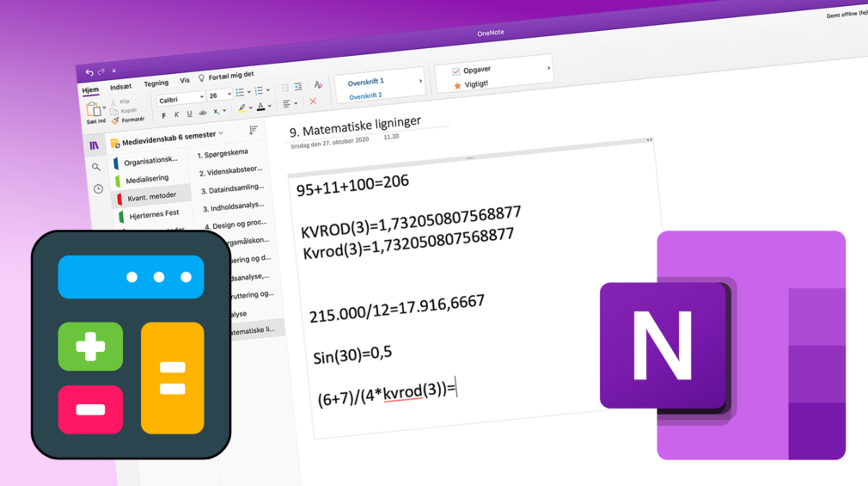Expand the tags gallery arrow
This screenshot has height=486, width=868.
(548, 68)
